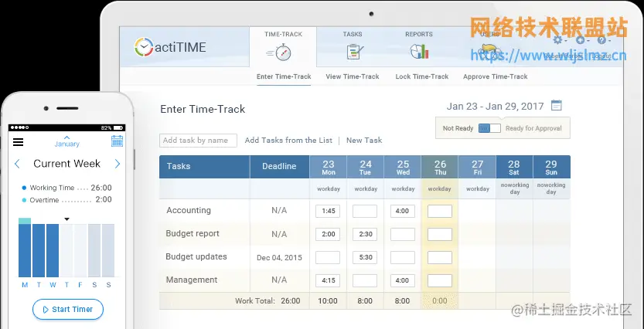The width and height of the screenshot is (644, 329).
Task: Select Approve Time-Track subtab
Action: (x=496, y=76)
